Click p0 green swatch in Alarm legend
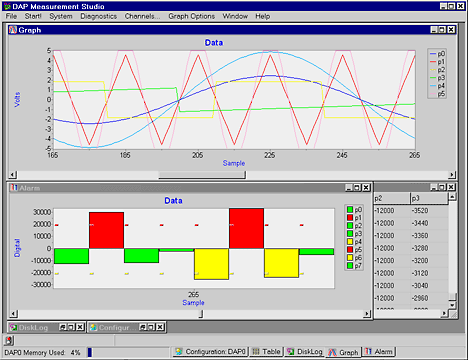Screen dimensions: 468x360 click(x=350, y=210)
